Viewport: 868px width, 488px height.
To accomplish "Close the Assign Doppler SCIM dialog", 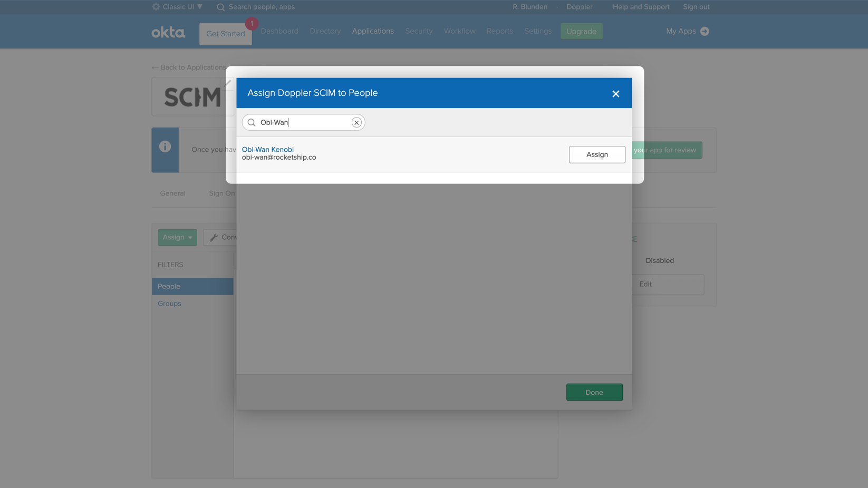I will pos(615,94).
